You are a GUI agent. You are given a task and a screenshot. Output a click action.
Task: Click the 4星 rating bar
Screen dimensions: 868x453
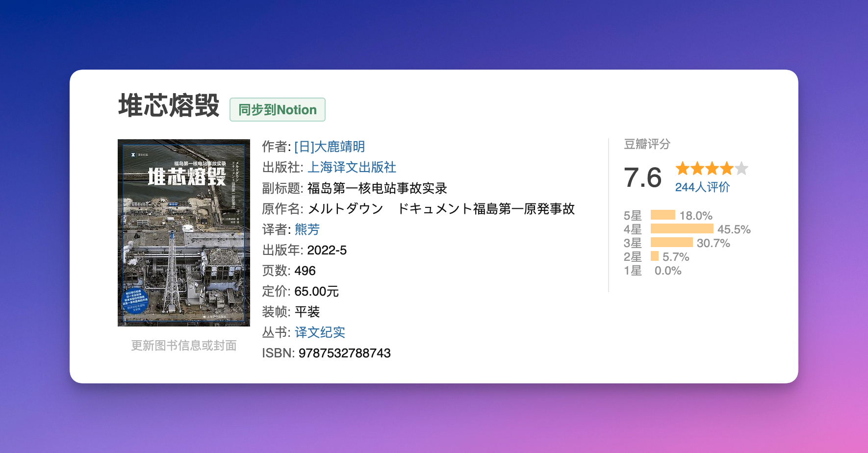click(x=682, y=228)
